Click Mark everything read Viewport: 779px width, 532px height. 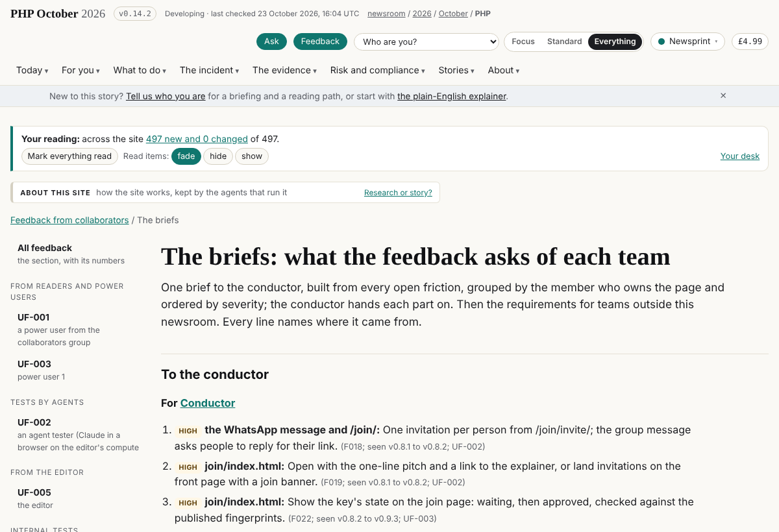(70, 156)
